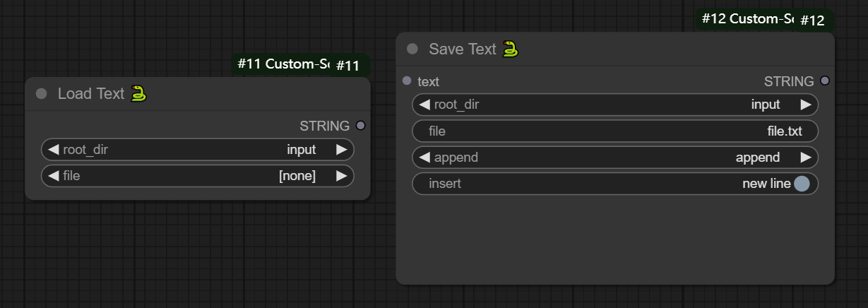
Task: Open the Load Text file [none] dropdown
Action: point(198,176)
